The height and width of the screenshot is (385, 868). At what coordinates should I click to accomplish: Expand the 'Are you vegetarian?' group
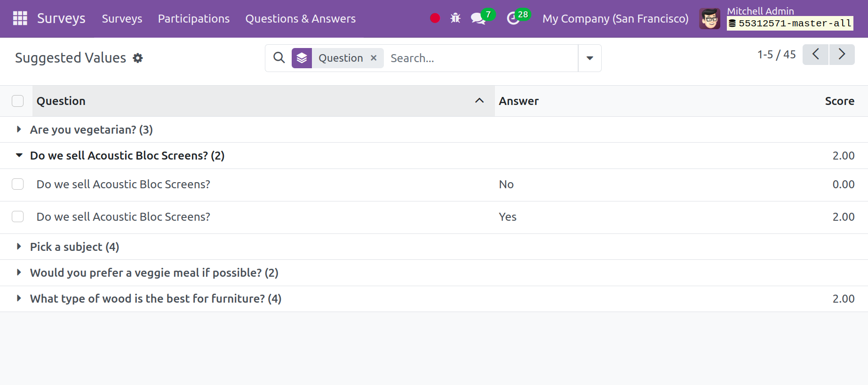(19, 129)
